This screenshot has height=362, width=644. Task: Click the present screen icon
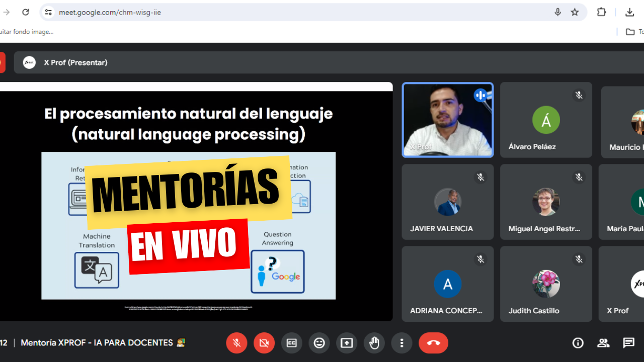[x=347, y=343]
